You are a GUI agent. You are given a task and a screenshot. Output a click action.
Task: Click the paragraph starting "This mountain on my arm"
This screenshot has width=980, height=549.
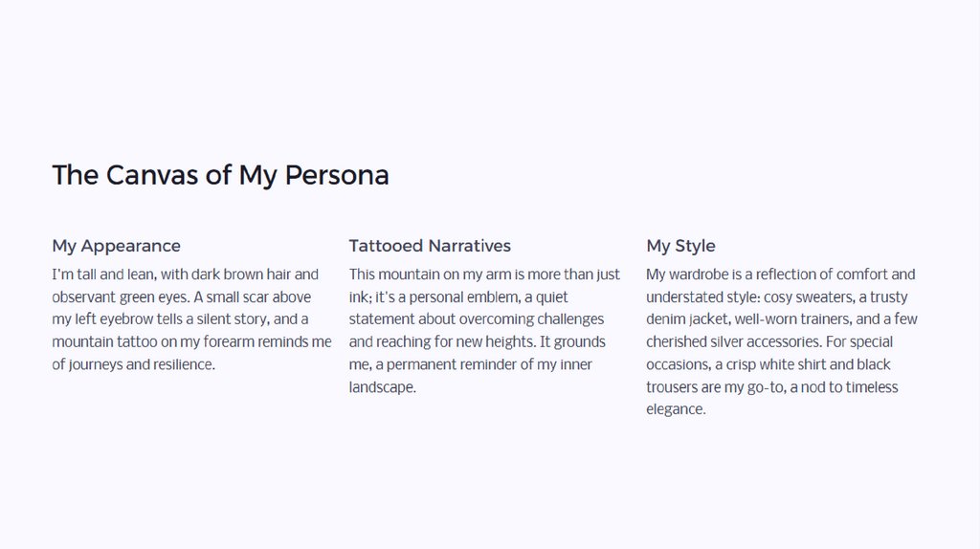tap(484, 330)
